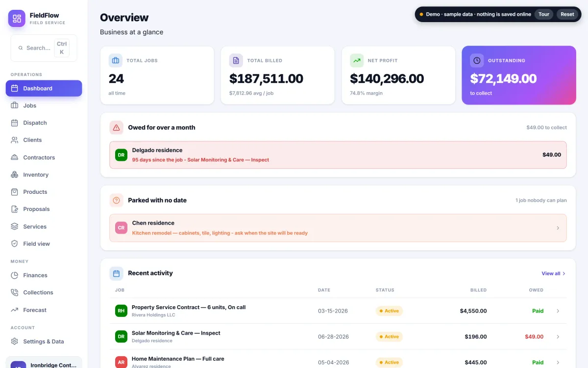Open Settings & Data
The height and width of the screenshot is (368, 588).
point(44,342)
